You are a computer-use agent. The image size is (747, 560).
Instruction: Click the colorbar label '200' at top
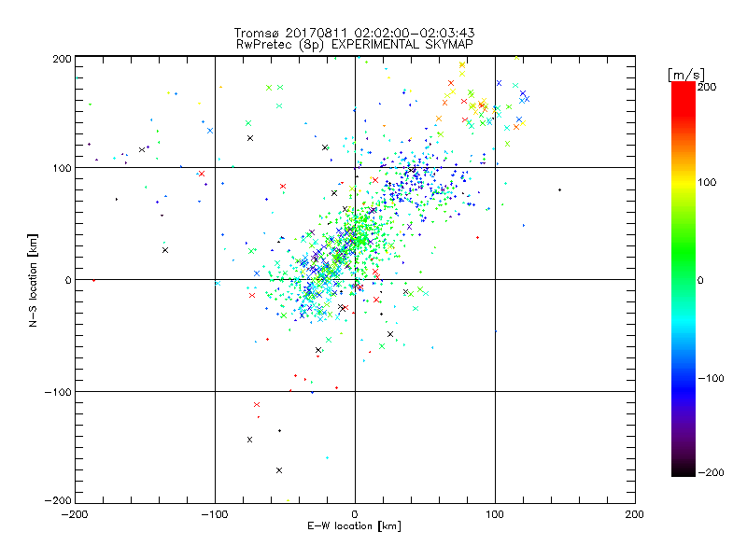[707, 87]
